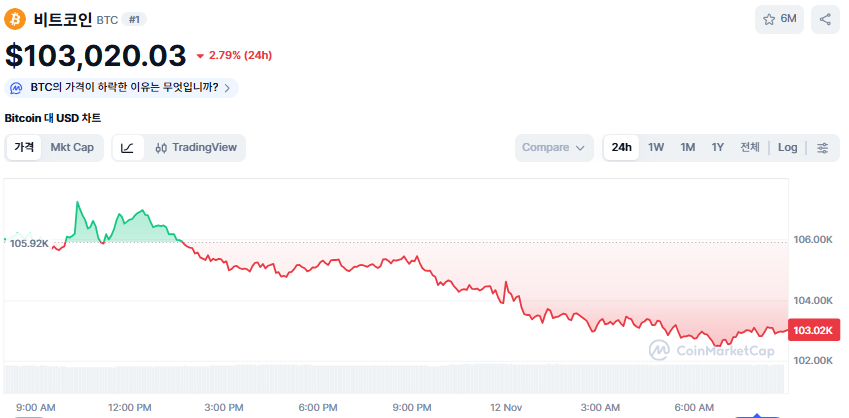Show the 1Y time range
Screen dimensions: 849x418
point(718,148)
